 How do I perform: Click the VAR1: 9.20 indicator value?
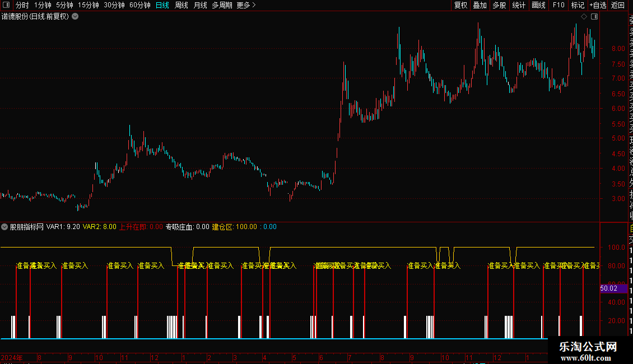[x=63, y=227]
